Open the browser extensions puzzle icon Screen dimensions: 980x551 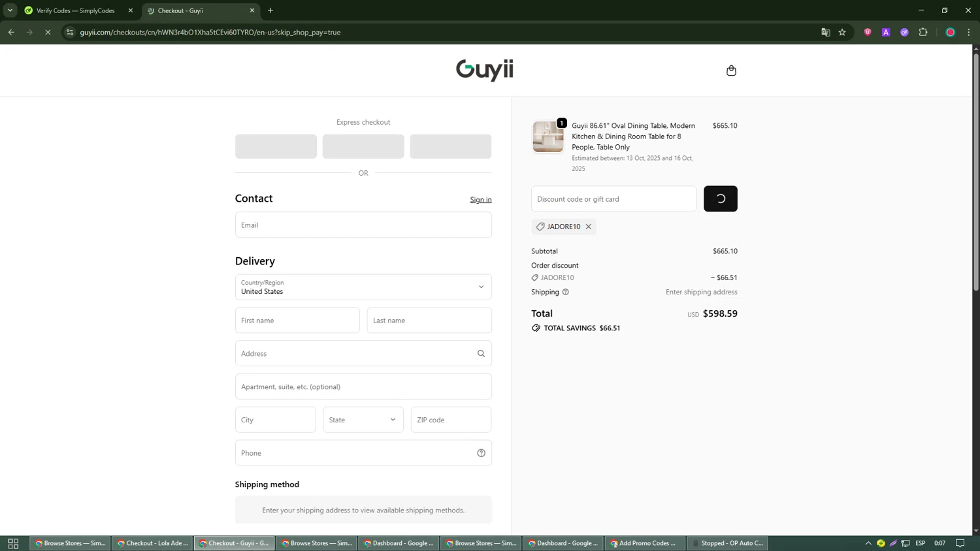coord(923,32)
